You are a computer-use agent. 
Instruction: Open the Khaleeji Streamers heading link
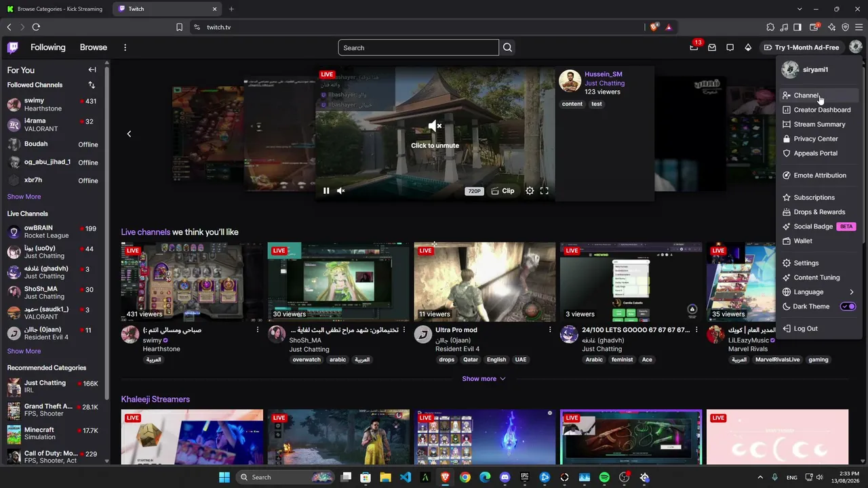155,399
